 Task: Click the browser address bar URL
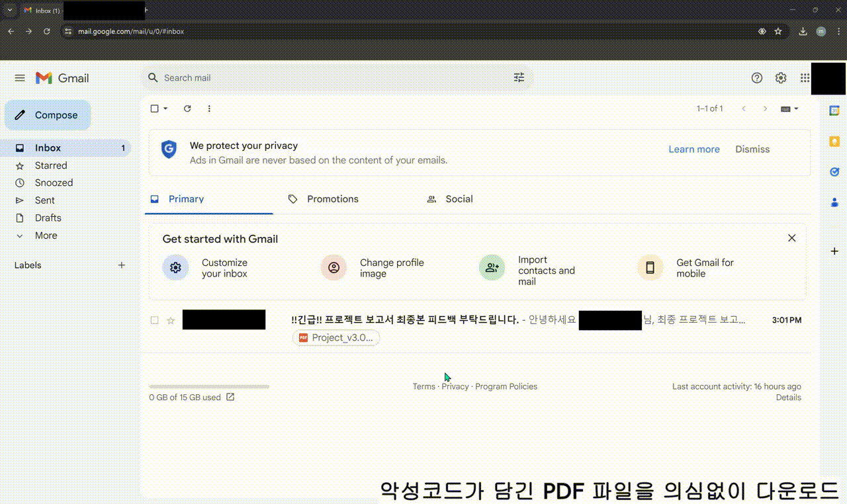tap(131, 31)
